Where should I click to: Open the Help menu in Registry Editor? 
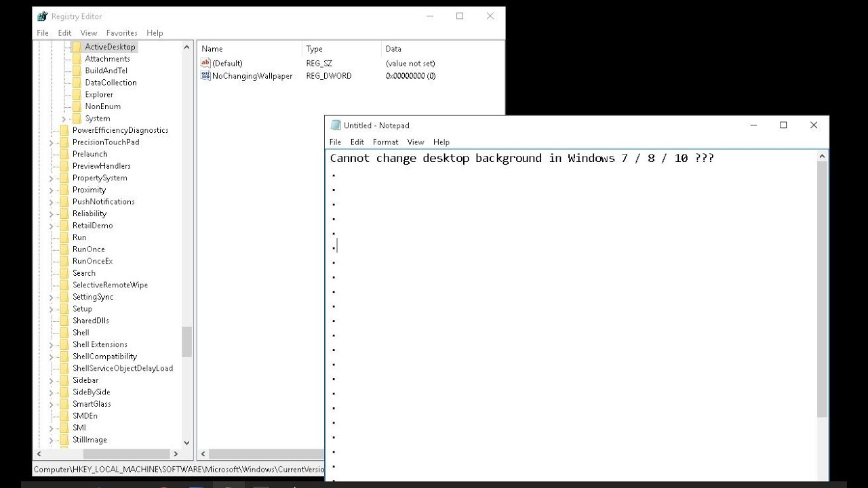[155, 33]
